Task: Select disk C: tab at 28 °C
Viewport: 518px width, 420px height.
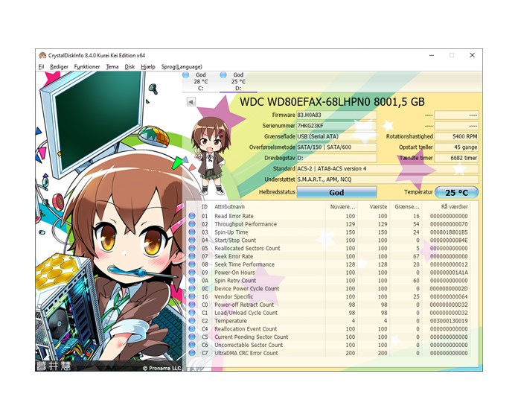Action: click(x=200, y=82)
